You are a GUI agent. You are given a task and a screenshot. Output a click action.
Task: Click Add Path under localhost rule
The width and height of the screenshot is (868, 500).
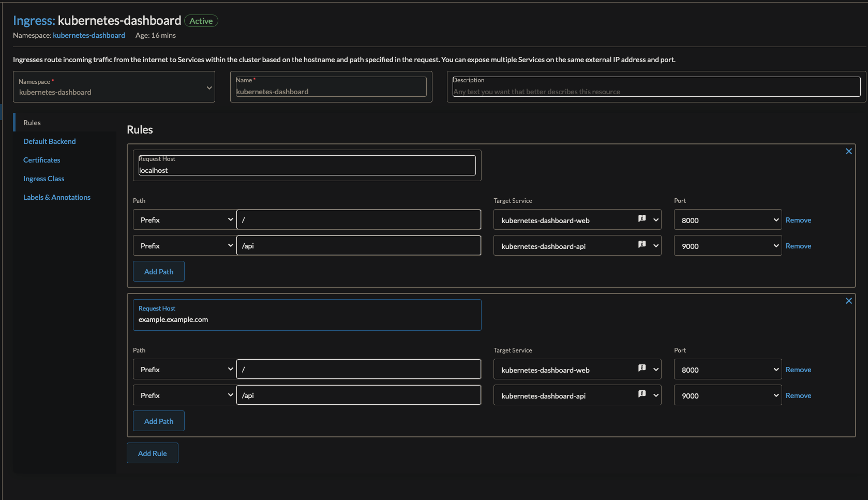[x=158, y=272]
